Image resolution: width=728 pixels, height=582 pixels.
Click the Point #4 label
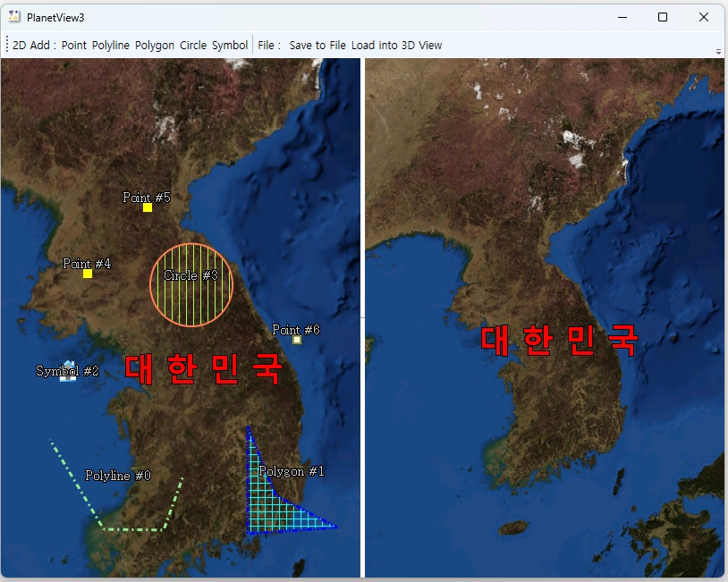(87, 264)
